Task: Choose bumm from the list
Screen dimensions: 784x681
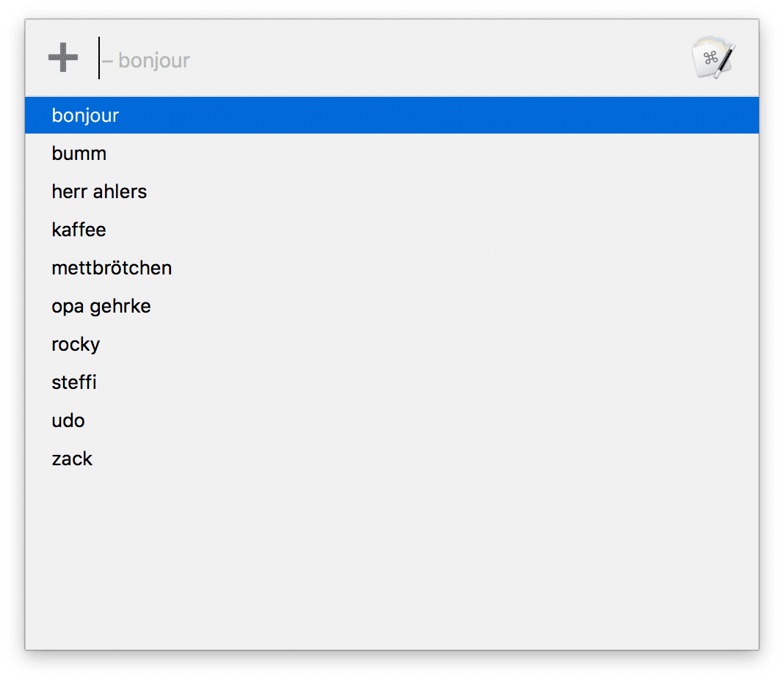Action: (x=392, y=153)
